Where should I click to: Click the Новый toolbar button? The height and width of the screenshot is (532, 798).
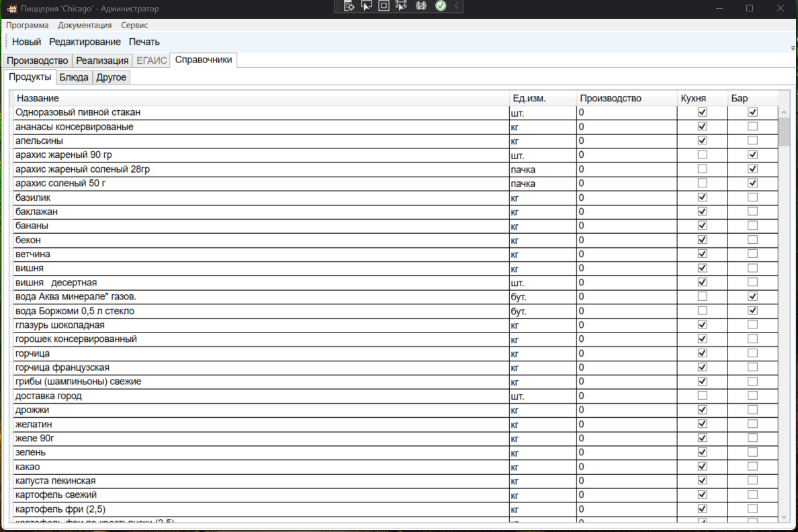(x=26, y=42)
